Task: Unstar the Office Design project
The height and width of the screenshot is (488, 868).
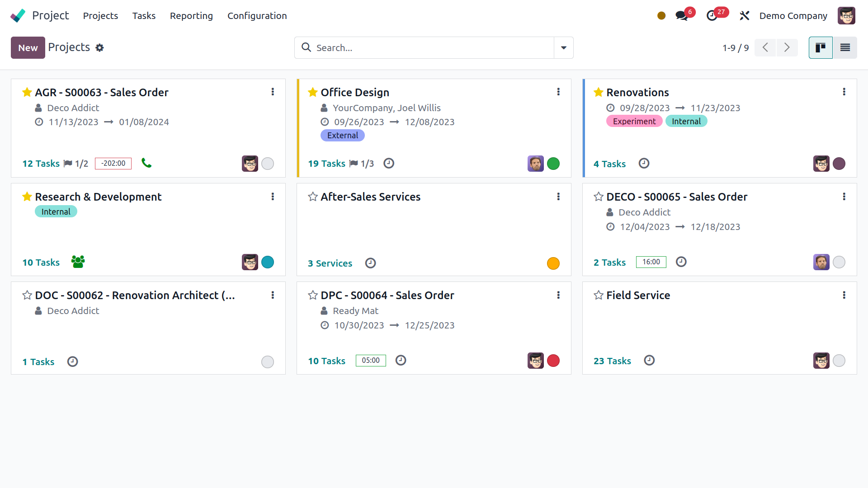Action: (312, 92)
